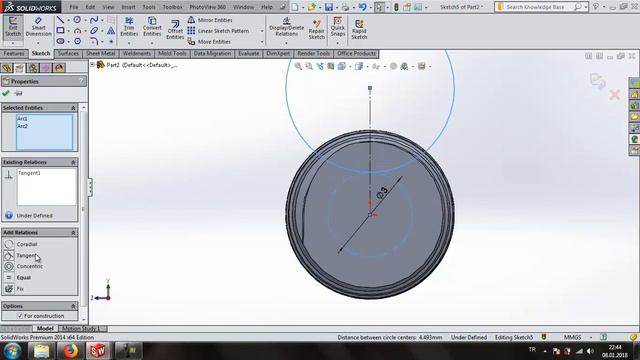Click Move Entities tool
Viewport: 640px width, 360px height.
tap(209, 42)
